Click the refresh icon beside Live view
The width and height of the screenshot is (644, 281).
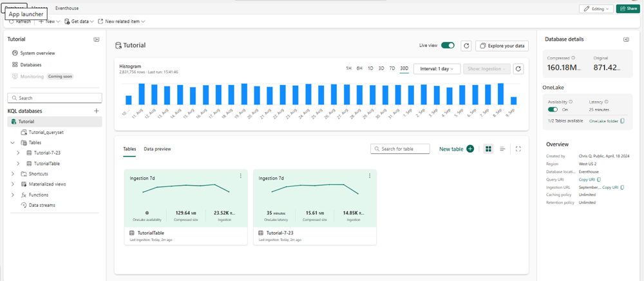point(465,46)
